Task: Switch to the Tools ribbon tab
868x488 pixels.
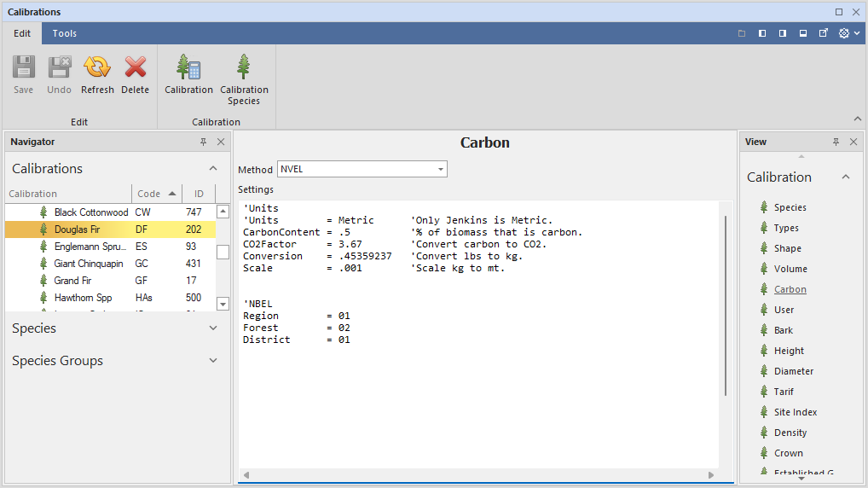Action: [64, 33]
